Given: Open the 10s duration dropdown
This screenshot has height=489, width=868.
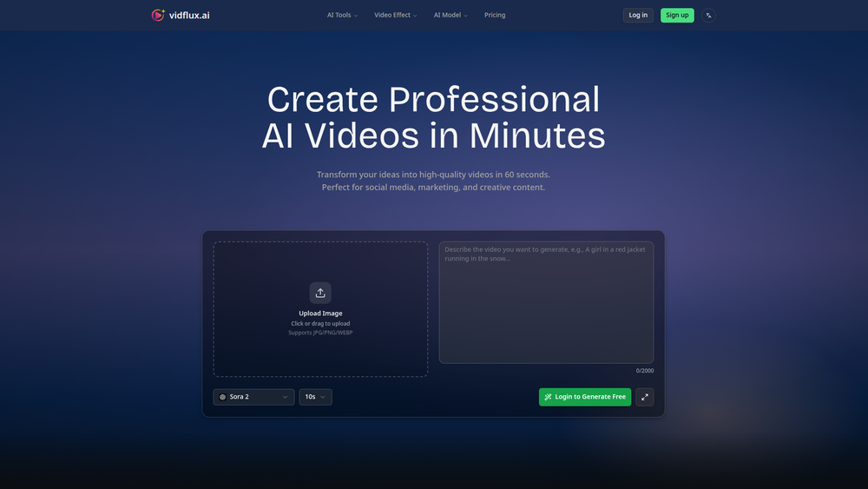Looking at the screenshot, I should click(316, 397).
